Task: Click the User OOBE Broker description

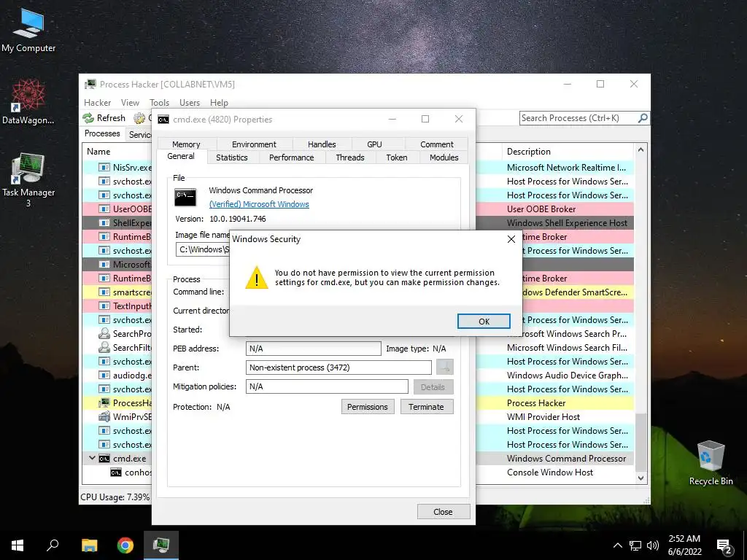Action: [541, 209]
